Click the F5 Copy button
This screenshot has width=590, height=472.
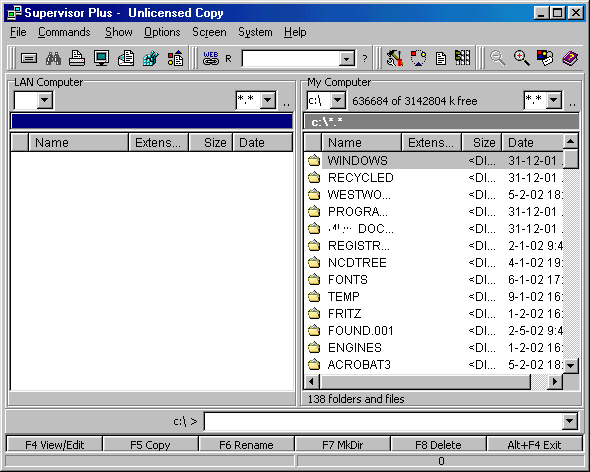[150, 445]
